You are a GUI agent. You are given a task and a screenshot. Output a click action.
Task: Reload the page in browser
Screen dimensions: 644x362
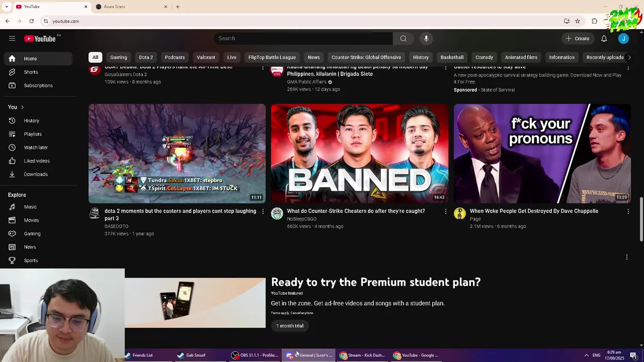[x=31, y=21]
